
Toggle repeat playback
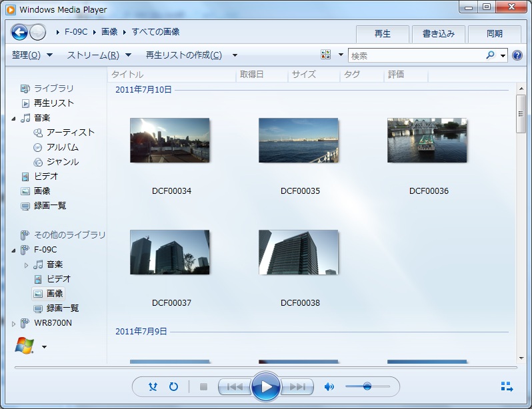point(173,386)
